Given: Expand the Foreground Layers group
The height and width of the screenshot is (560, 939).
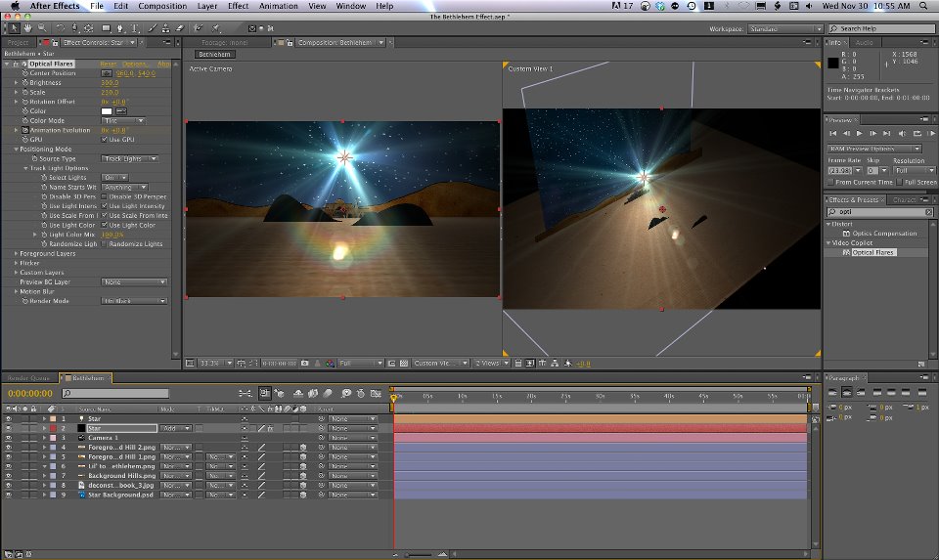Looking at the screenshot, I should click(17, 253).
